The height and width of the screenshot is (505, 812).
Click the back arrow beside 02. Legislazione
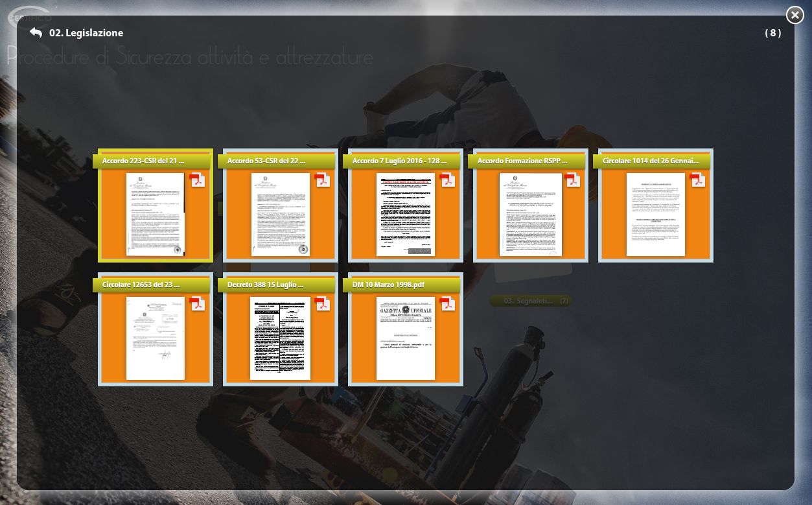36,33
